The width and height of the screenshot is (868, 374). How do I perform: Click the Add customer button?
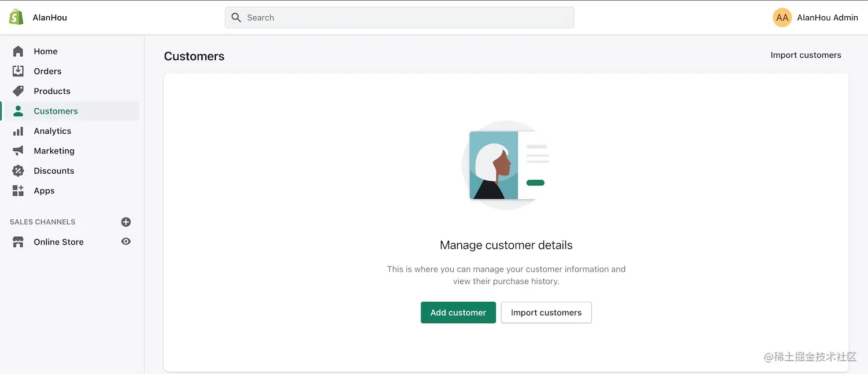point(458,312)
